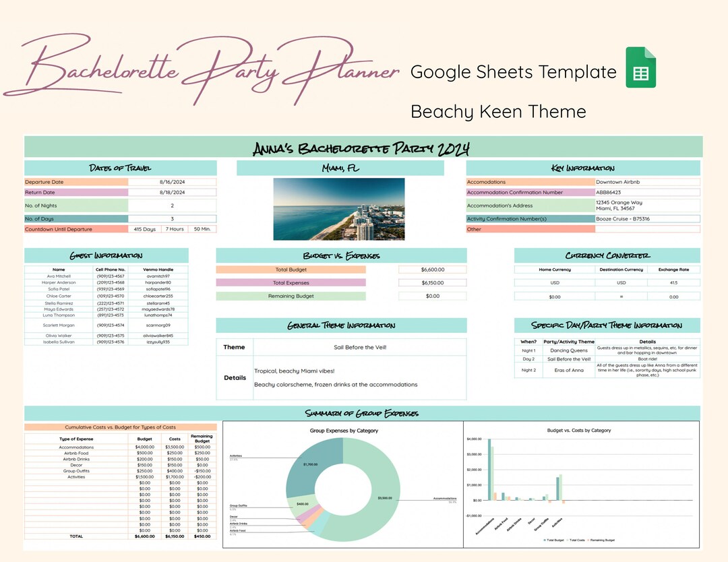Click the green "Remaining Budget" label bar
728x562 pixels.
coord(291,296)
